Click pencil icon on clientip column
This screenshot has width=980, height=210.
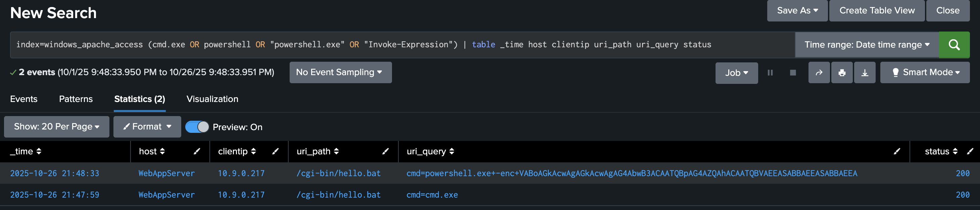[x=276, y=151]
